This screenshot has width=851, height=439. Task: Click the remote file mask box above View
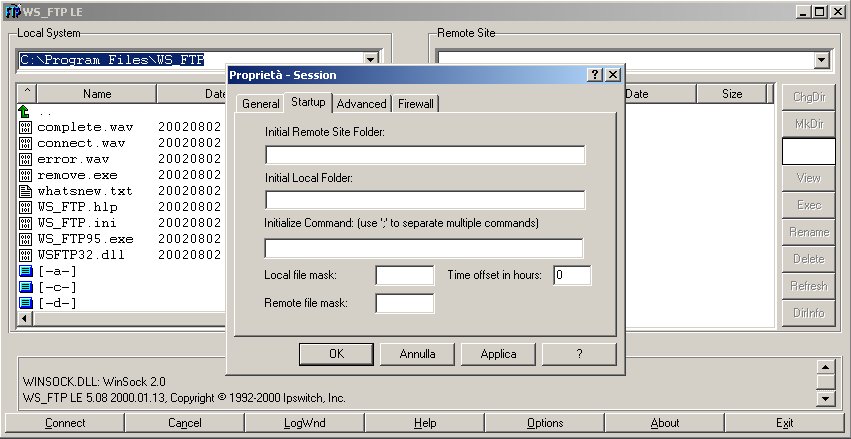pyautogui.click(x=809, y=151)
